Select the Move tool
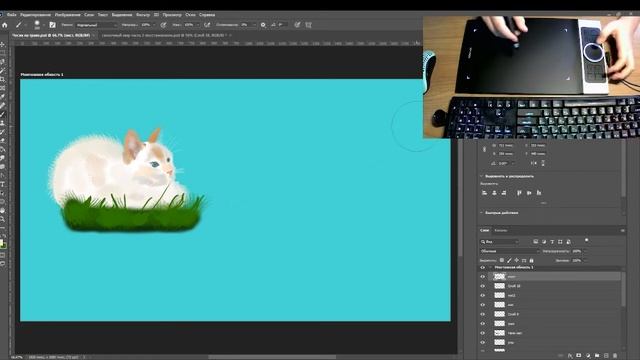The height and width of the screenshot is (360, 640). tap(2, 44)
